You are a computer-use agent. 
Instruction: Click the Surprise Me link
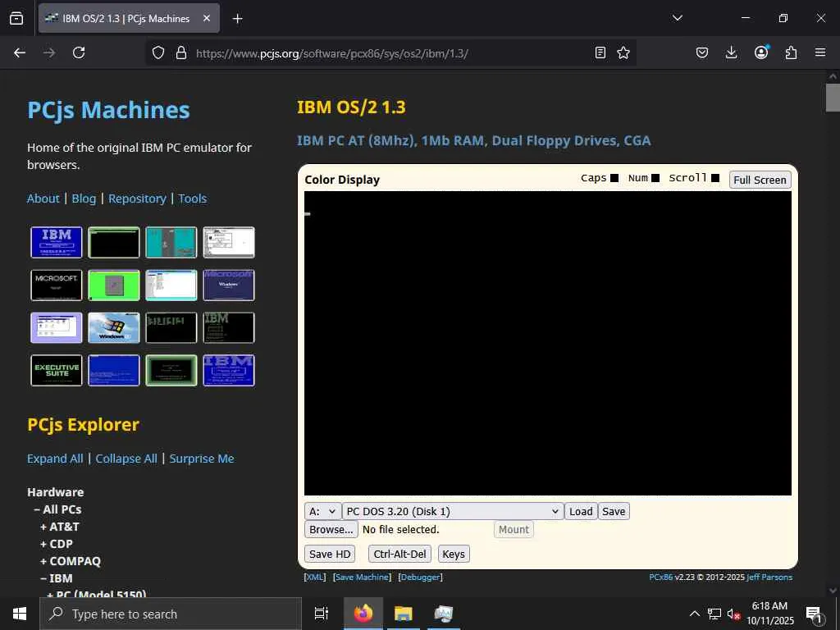pos(202,459)
